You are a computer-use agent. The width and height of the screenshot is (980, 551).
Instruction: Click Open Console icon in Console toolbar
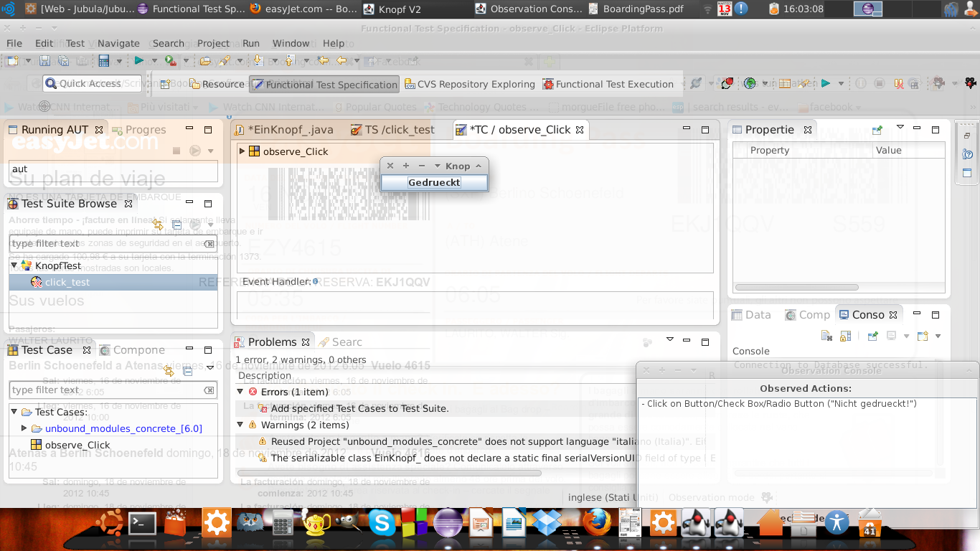pyautogui.click(x=922, y=336)
